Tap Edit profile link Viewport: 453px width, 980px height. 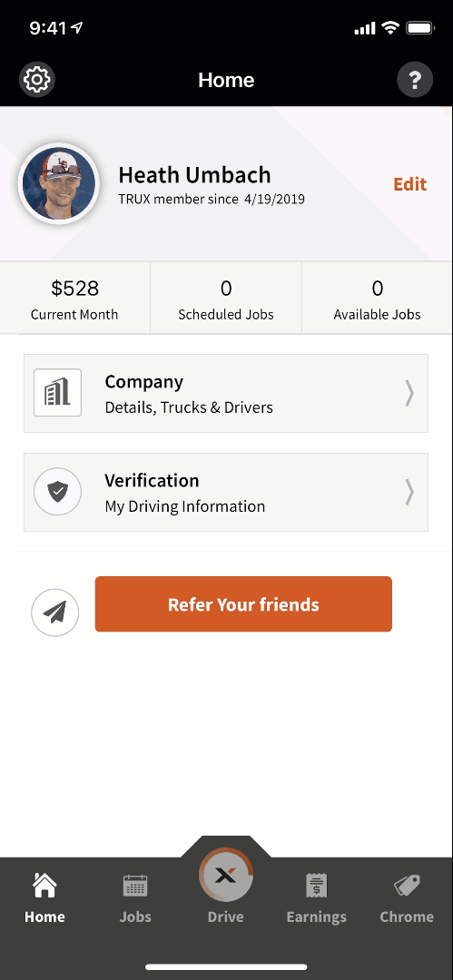point(409,184)
